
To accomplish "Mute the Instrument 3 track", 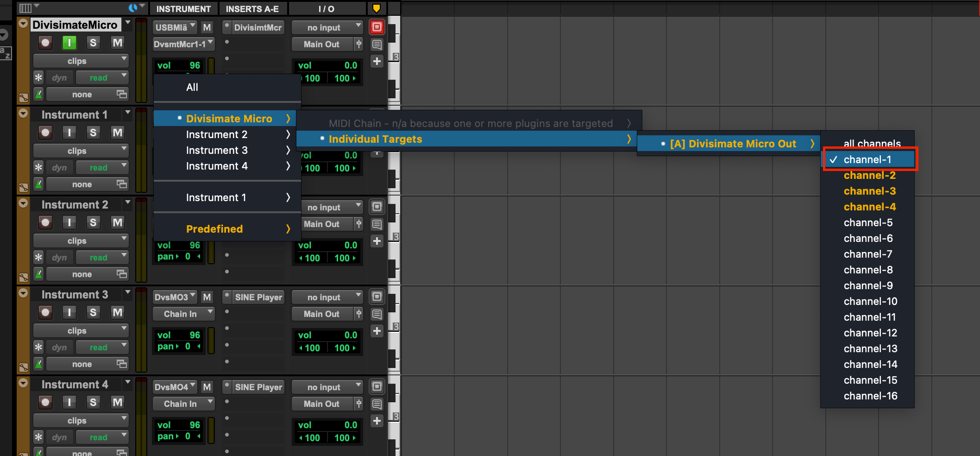I will click(117, 313).
